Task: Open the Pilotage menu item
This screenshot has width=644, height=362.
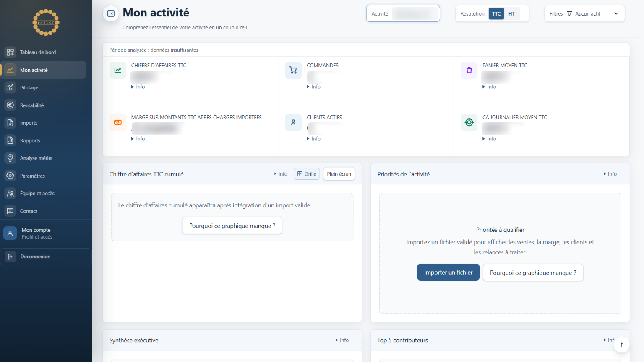Action: click(44, 87)
